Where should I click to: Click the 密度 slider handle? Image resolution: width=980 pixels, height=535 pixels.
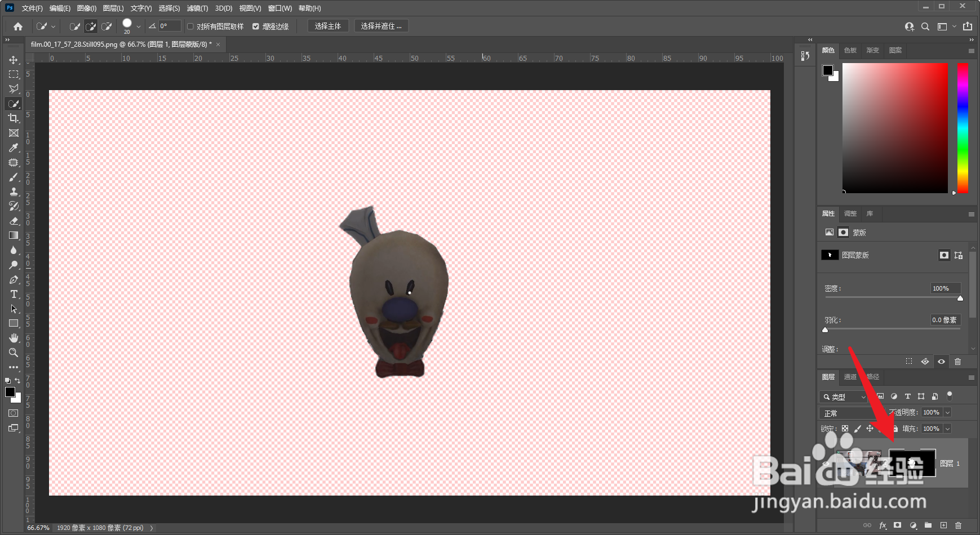(960, 298)
